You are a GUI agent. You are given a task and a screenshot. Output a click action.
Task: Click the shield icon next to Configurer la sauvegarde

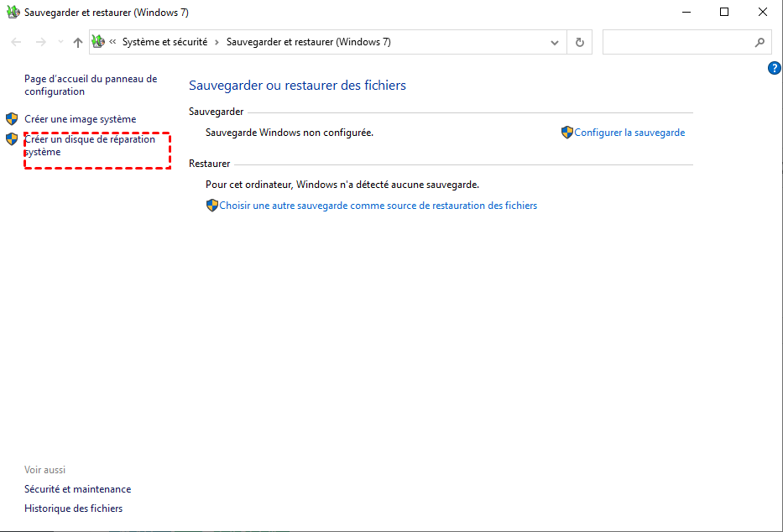[566, 133]
